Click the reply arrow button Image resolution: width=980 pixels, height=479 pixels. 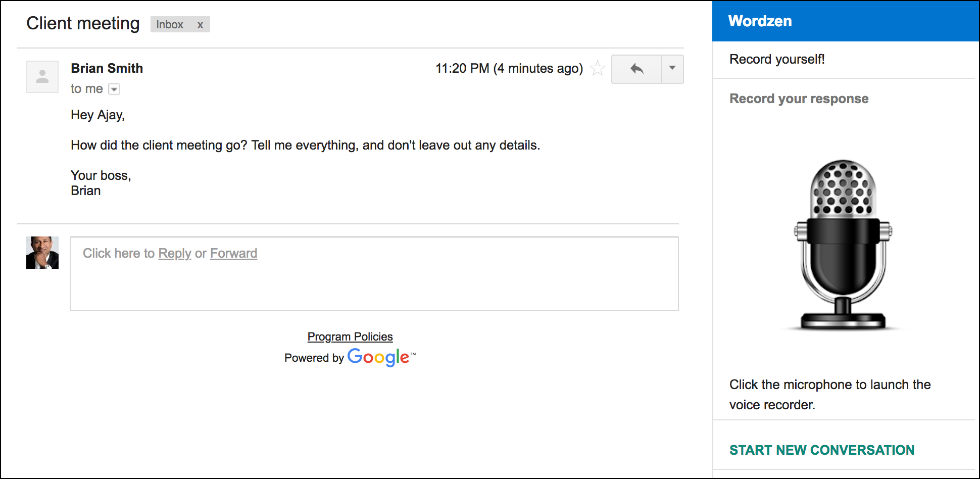pos(636,69)
